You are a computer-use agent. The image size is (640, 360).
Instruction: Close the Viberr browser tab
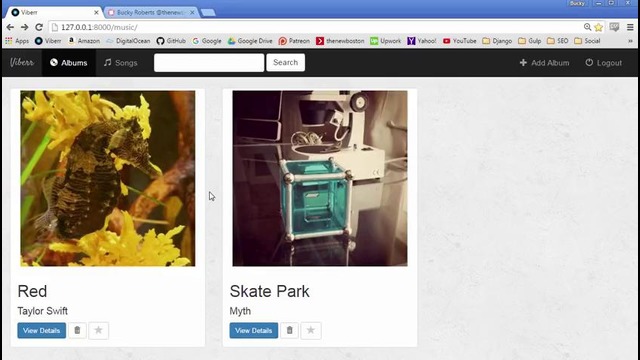[96, 13]
